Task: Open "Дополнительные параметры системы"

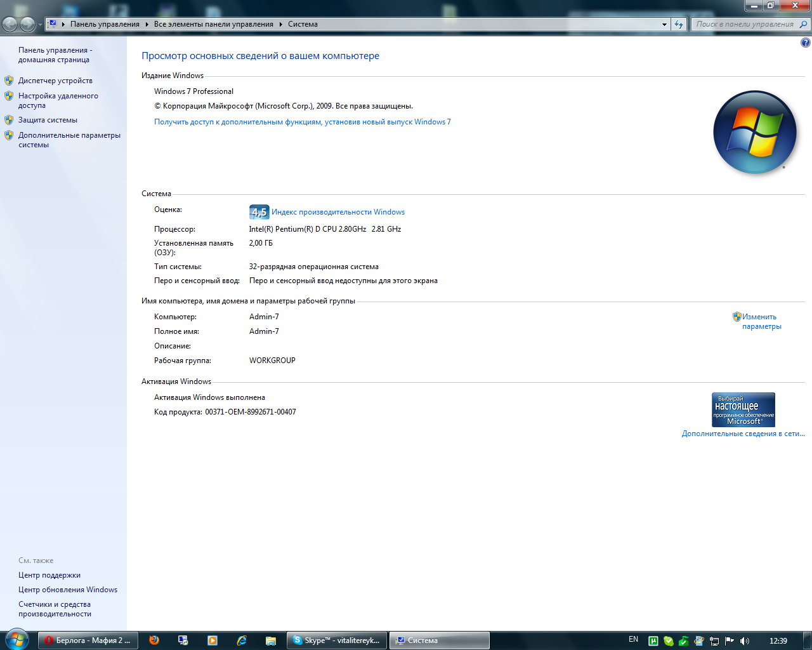Action: (x=69, y=140)
